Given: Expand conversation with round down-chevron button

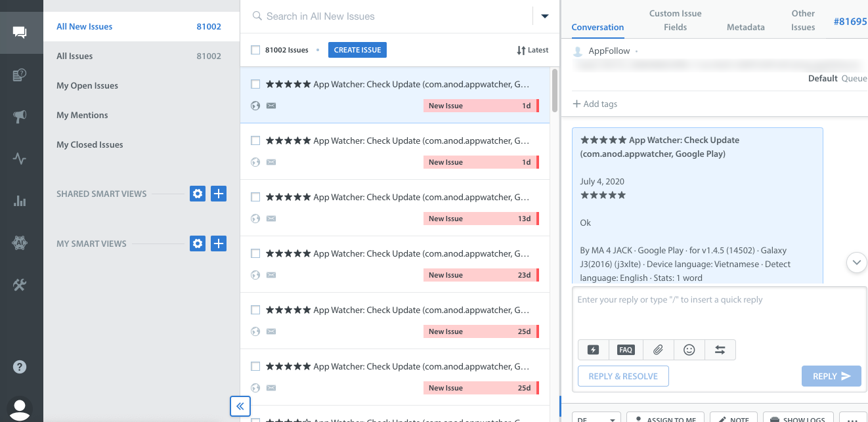Looking at the screenshot, I should click(x=857, y=262).
